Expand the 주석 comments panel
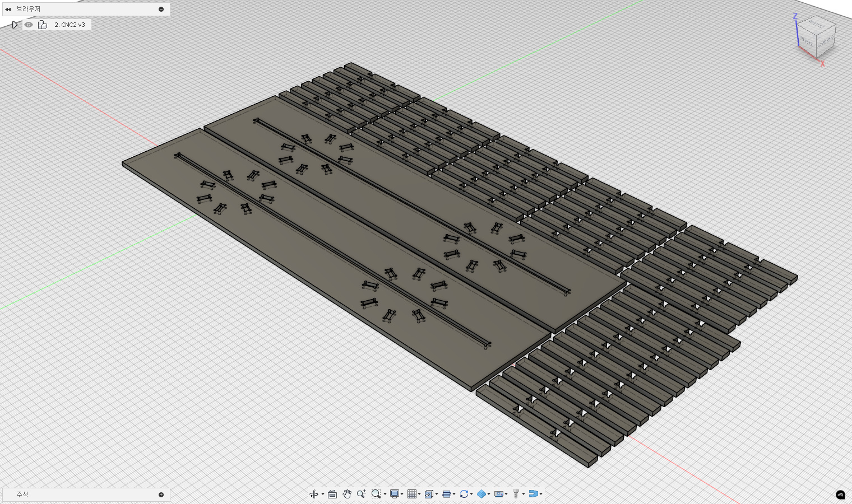 pyautogui.click(x=161, y=494)
